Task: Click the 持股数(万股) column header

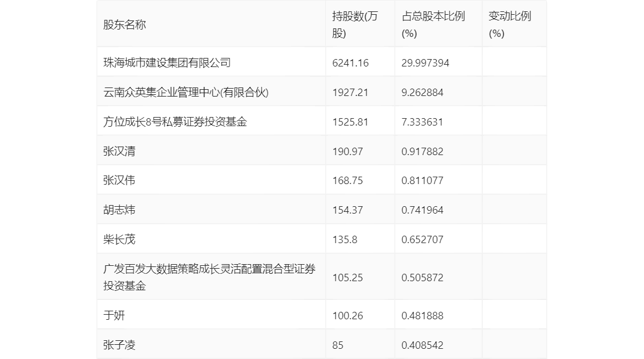Action: pyautogui.click(x=355, y=24)
